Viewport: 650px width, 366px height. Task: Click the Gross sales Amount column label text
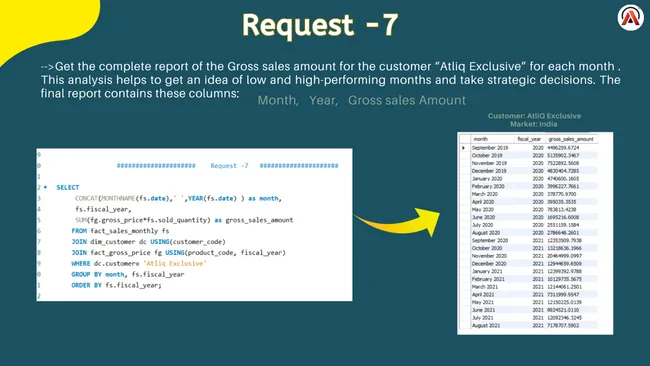click(407, 100)
